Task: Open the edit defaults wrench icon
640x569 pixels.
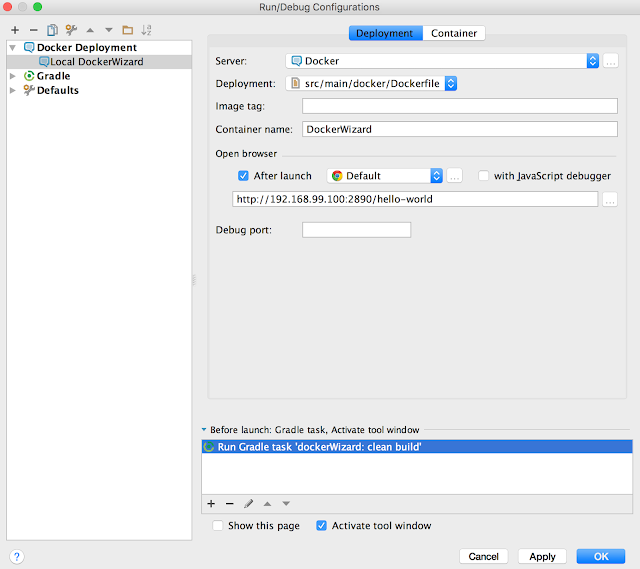Action: (x=71, y=30)
